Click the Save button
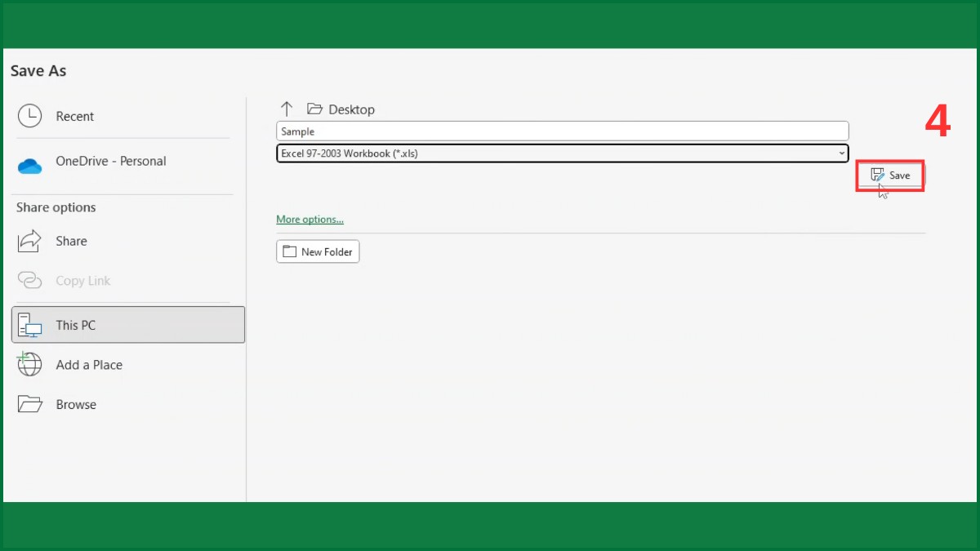The width and height of the screenshot is (980, 551). click(889, 175)
